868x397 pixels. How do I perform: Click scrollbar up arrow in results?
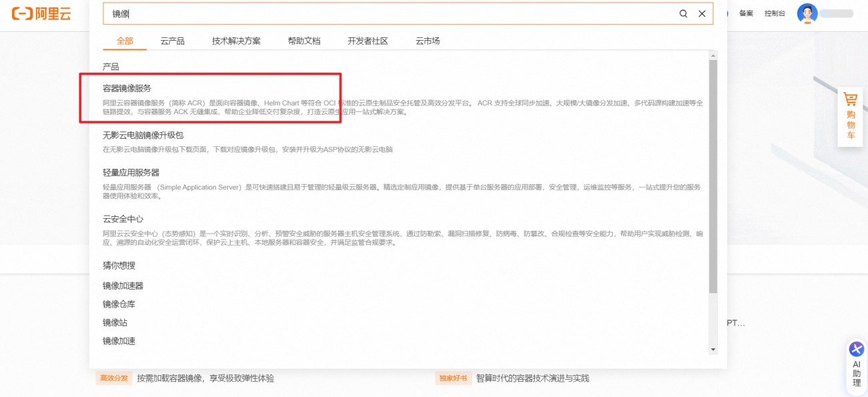pos(713,55)
